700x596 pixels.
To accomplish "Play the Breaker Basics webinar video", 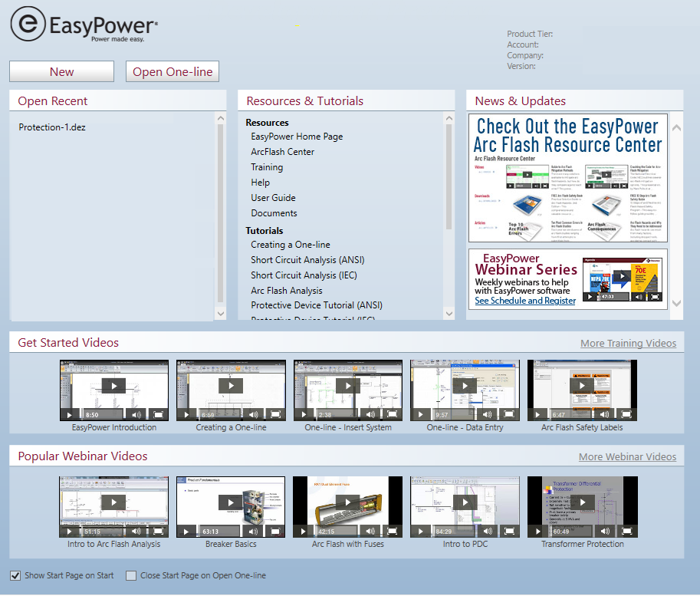I will [x=231, y=502].
